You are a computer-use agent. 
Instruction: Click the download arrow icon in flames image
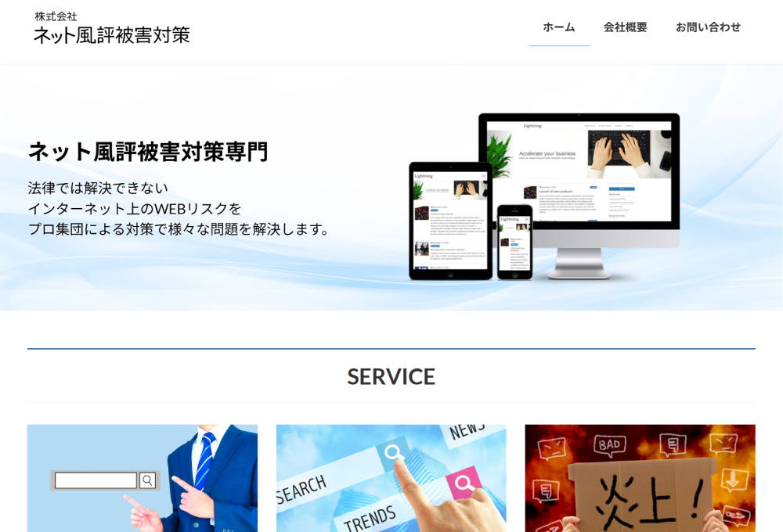coord(733,480)
